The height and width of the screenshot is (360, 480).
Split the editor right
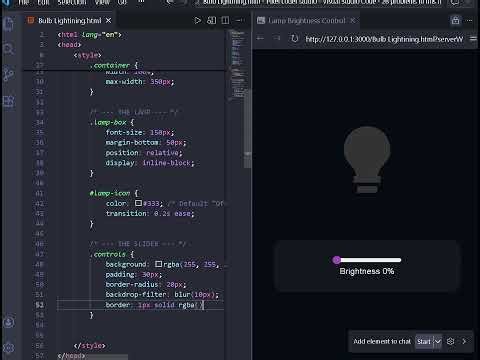pyautogui.click(x=225, y=21)
